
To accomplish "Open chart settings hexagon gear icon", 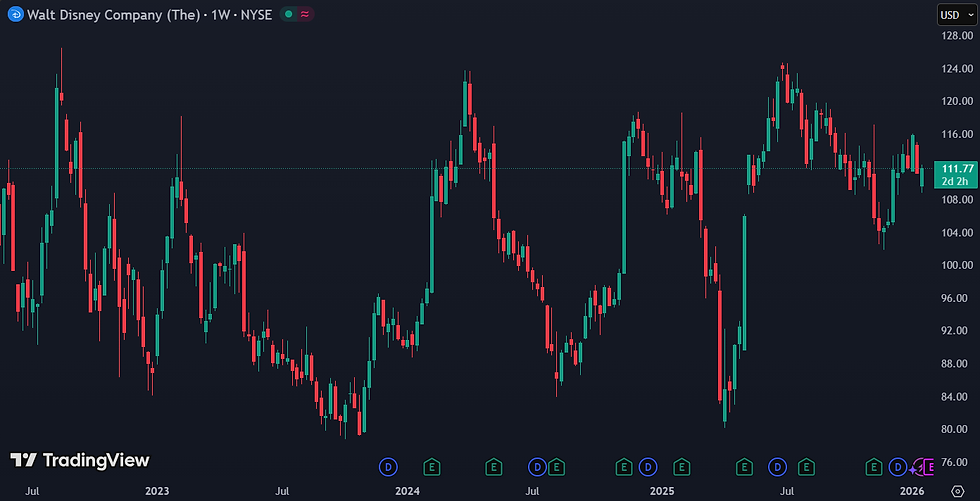I will click(958, 491).
